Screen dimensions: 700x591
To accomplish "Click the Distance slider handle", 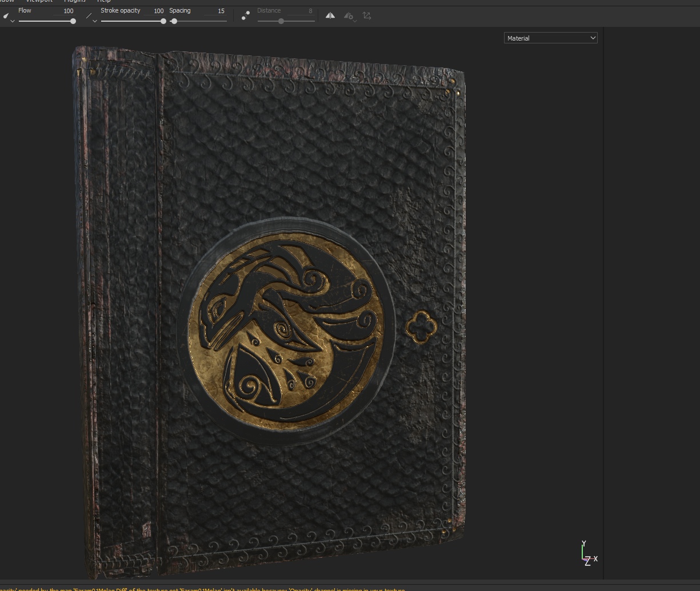I will tap(281, 21).
